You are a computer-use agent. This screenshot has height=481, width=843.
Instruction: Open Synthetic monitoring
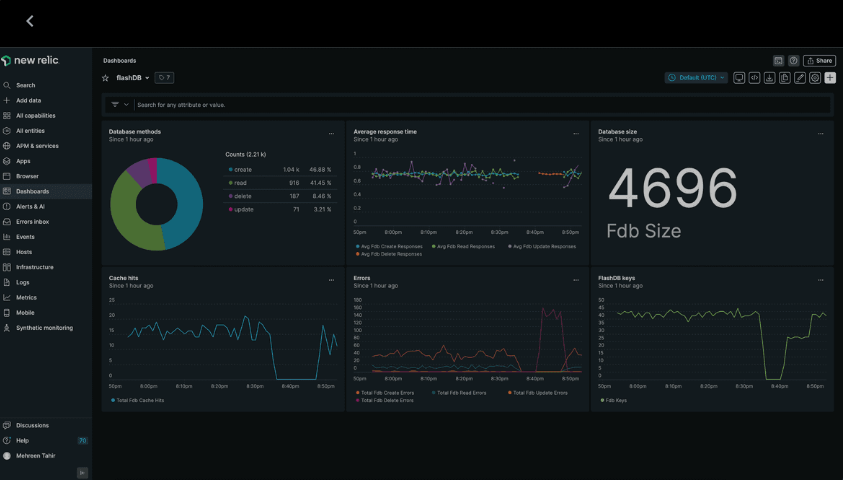[x=44, y=328]
